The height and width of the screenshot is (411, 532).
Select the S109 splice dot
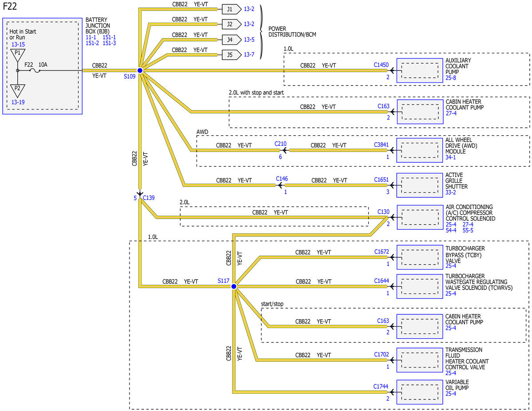[x=140, y=70]
